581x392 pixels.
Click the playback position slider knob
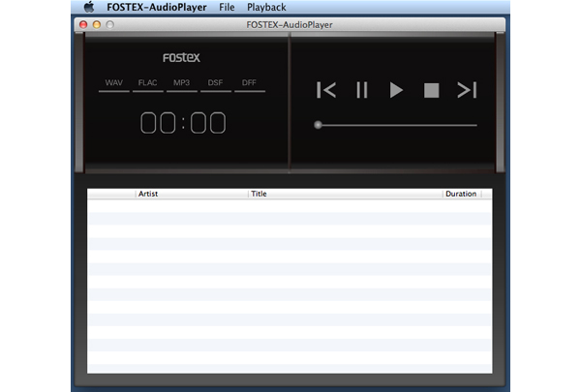(x=318, y=125)
